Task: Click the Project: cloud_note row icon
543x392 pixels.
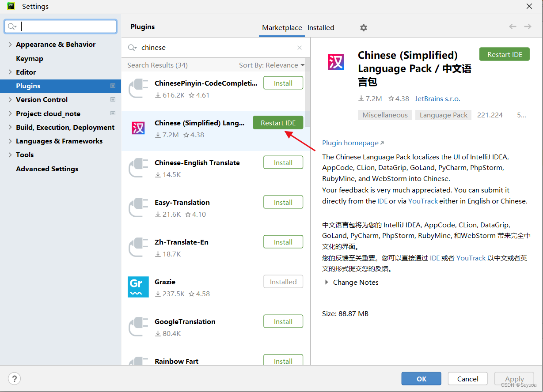Action: click(x=113, y=113)
